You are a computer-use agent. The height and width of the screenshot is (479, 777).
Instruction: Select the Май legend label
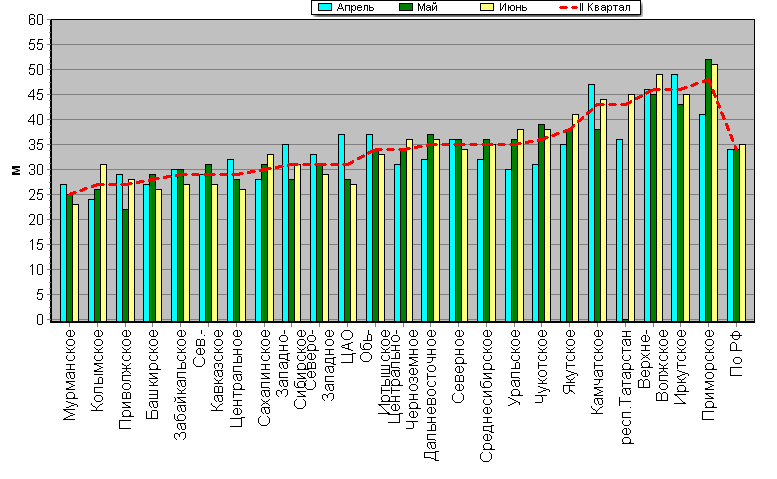(x=428, y=7)
